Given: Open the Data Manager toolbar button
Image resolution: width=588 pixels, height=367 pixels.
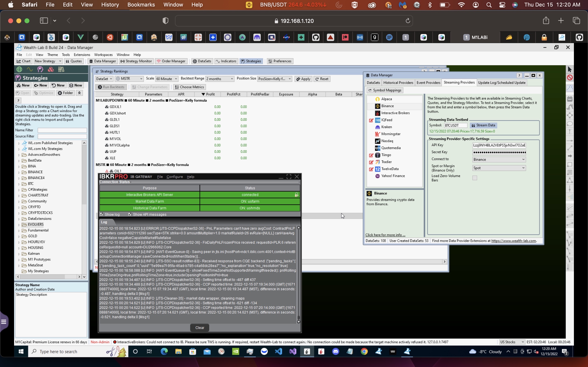Looking at the screenshot, I should [x=102, y=61].
